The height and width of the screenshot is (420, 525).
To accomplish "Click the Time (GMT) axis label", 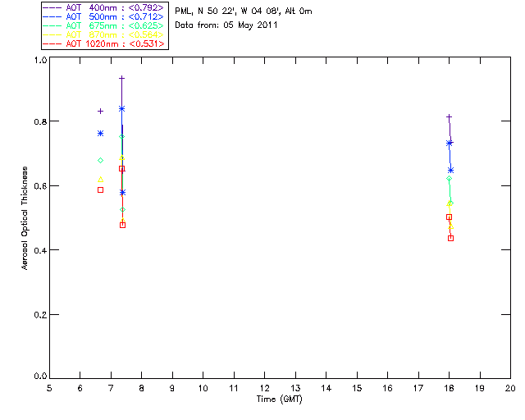I will click(279, 399).
